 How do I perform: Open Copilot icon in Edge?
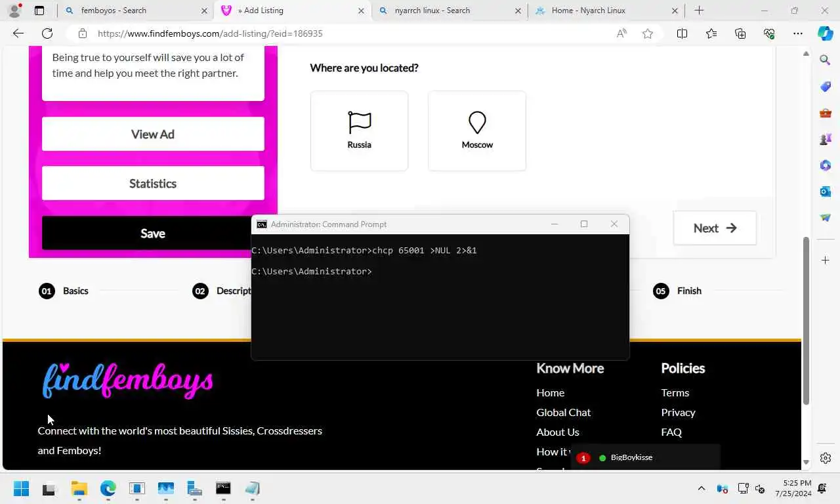tap(825, 33)
